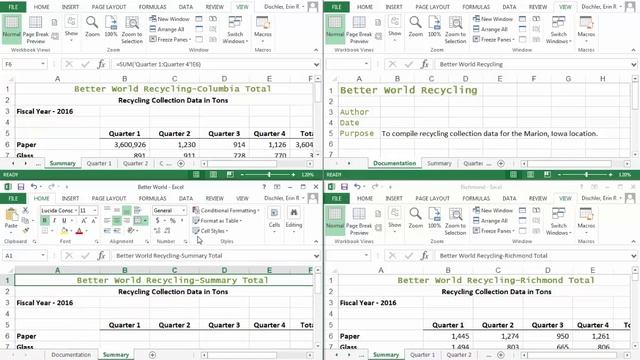640x360 pixels.
Task: Click Page Layout view in Columbia status bar
Action: (x=213, y=175)
